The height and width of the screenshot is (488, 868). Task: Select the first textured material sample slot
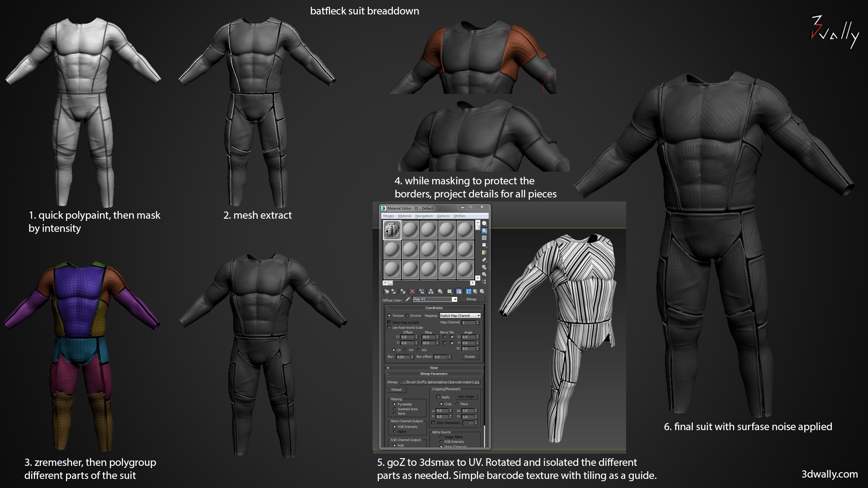tap(392, 230)
